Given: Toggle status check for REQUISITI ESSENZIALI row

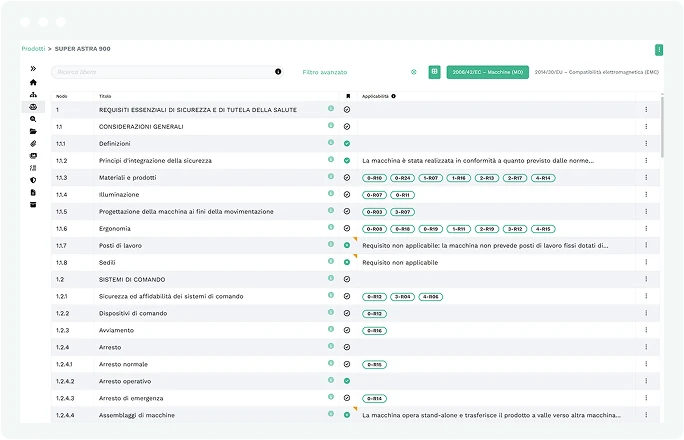Looking at the screenshot, I should 347,109.
